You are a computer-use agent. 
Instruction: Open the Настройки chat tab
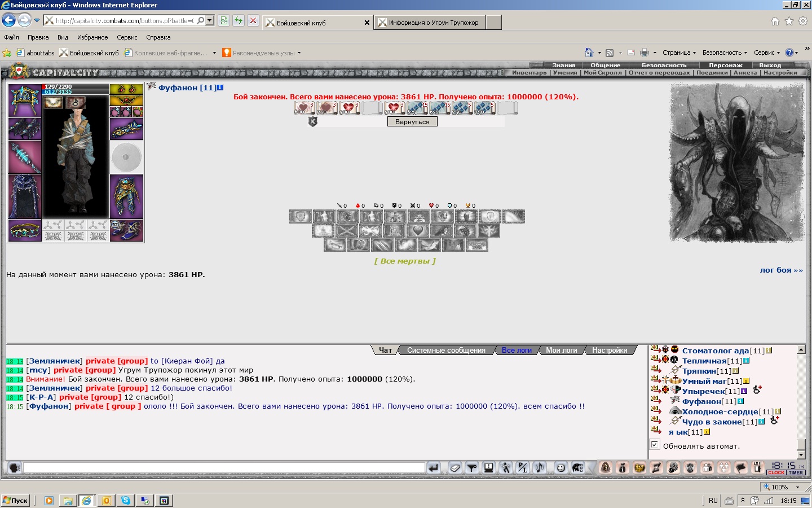(x=610, y=350)
